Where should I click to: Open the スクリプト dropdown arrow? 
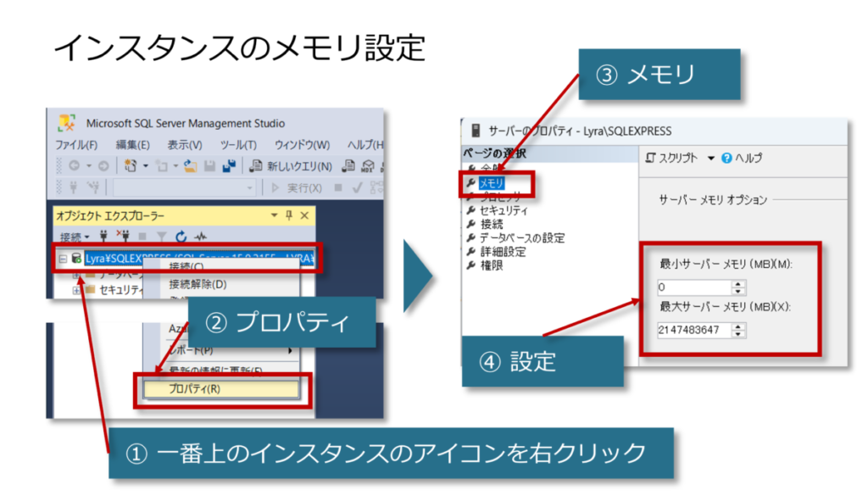coord(711,158)
